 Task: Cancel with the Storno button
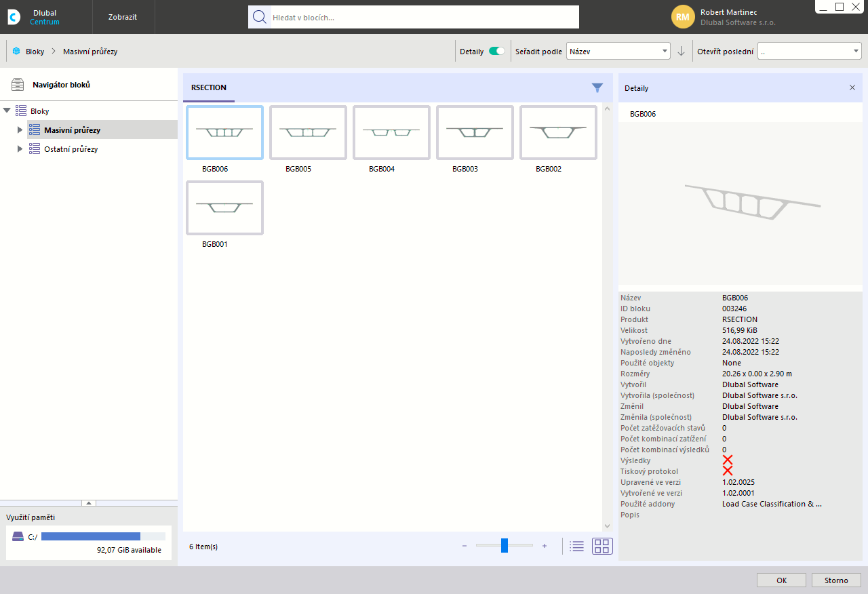[x=836, y=580]
